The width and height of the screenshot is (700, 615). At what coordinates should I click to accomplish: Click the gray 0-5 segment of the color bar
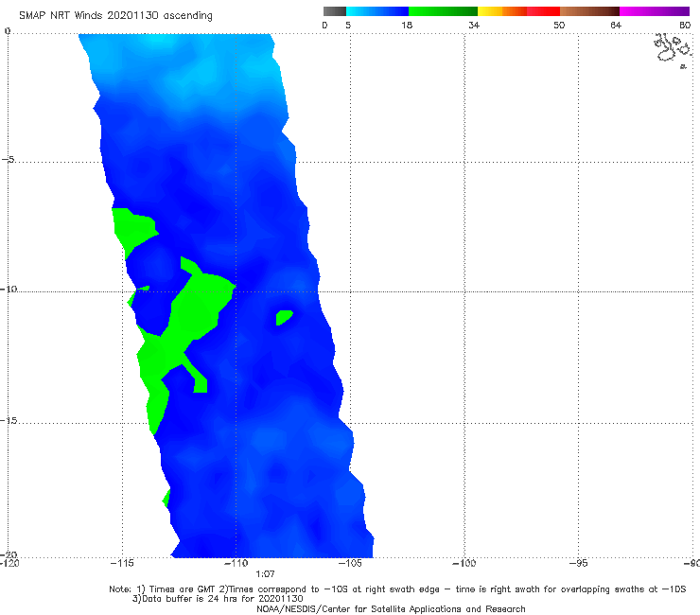coord(335,11)
